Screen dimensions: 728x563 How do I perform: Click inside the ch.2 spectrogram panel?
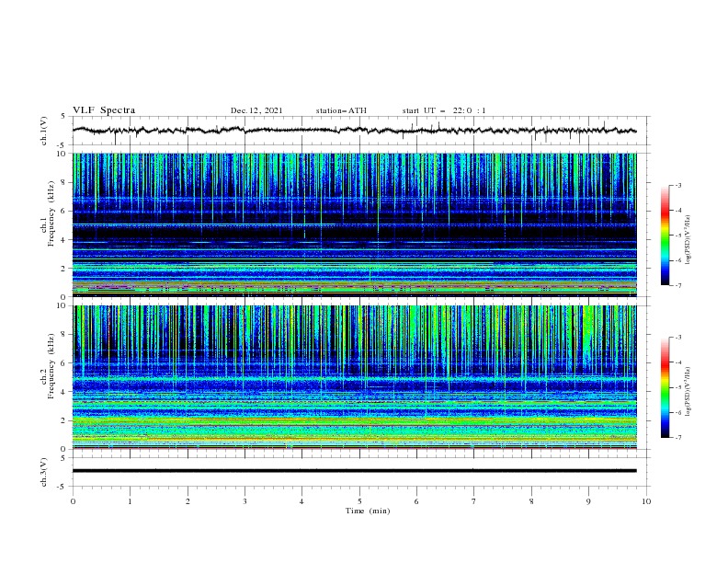coord(354,377)
